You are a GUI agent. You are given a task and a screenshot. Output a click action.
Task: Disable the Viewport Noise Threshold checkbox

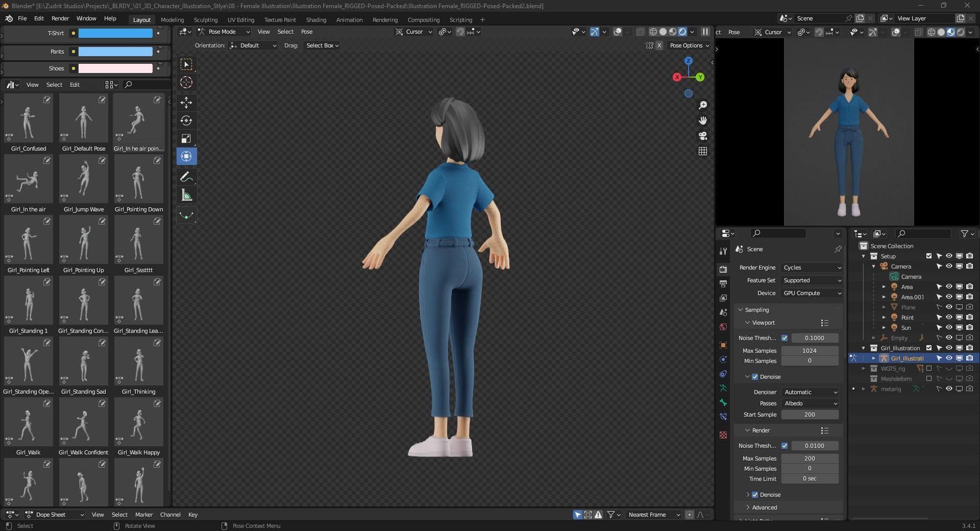pos(785,338)
